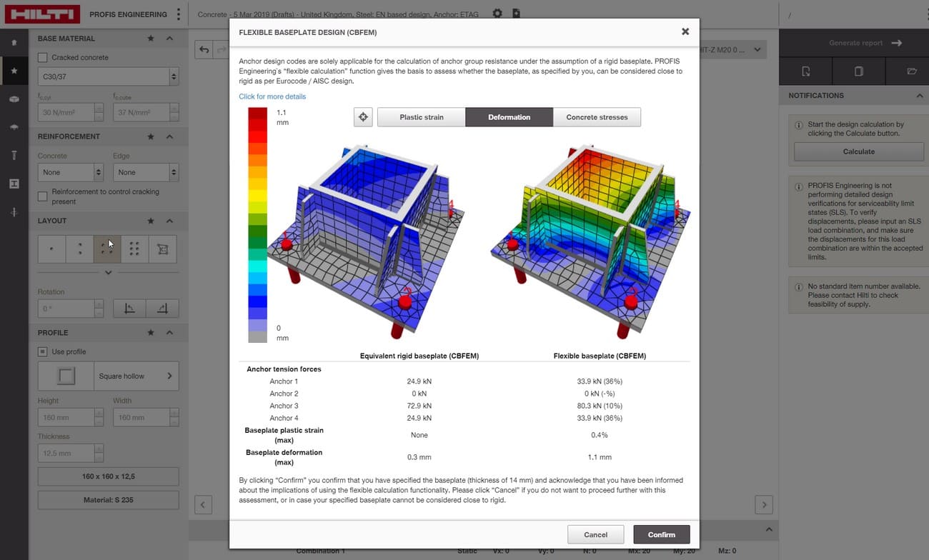
Task: Favorite the Layout section star
Action: point(151,221)
